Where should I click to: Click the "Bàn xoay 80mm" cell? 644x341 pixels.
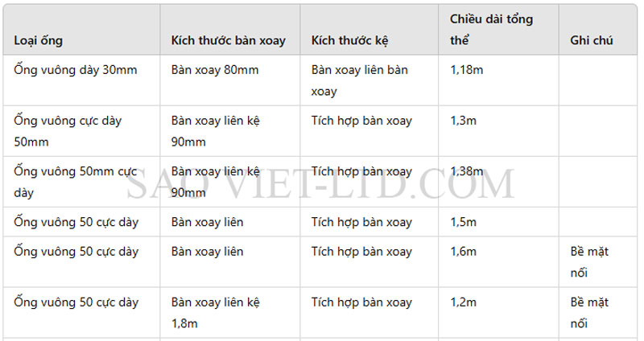point(215,70)
